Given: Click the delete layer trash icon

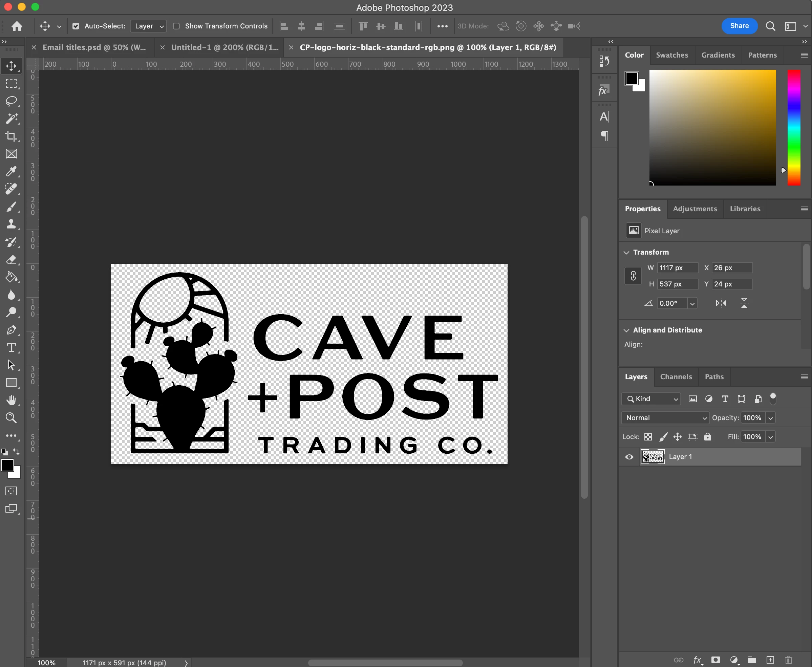Looking at the screenshot, I should [789, 660].
